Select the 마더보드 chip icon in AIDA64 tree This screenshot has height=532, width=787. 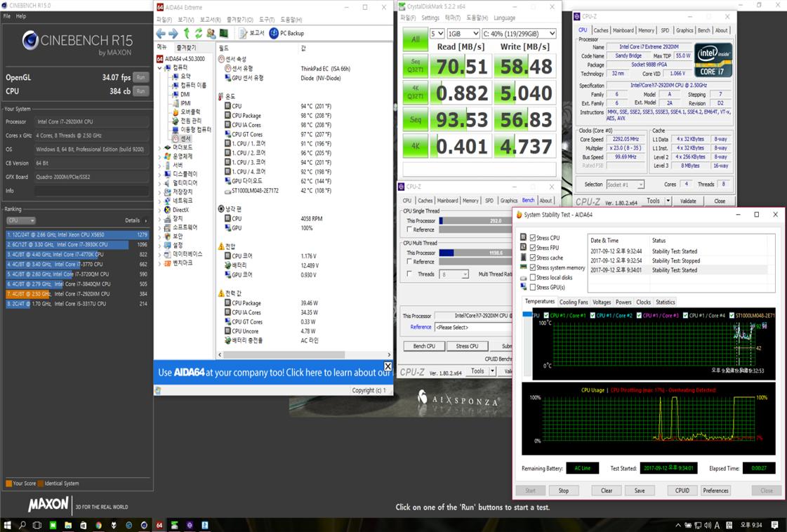point(168,147)
